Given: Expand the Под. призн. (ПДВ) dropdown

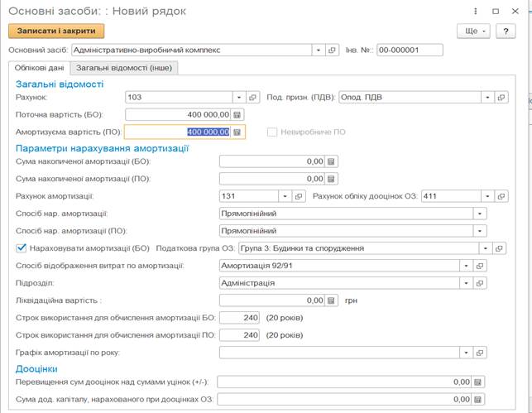Looking at the screenshot, I should [488, 98].
